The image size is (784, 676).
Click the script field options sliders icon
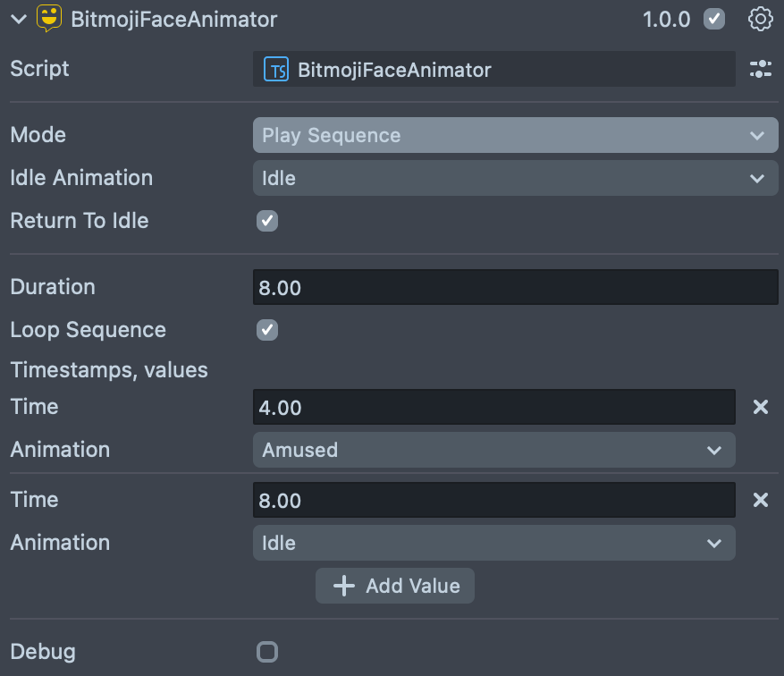coord(760,69)
